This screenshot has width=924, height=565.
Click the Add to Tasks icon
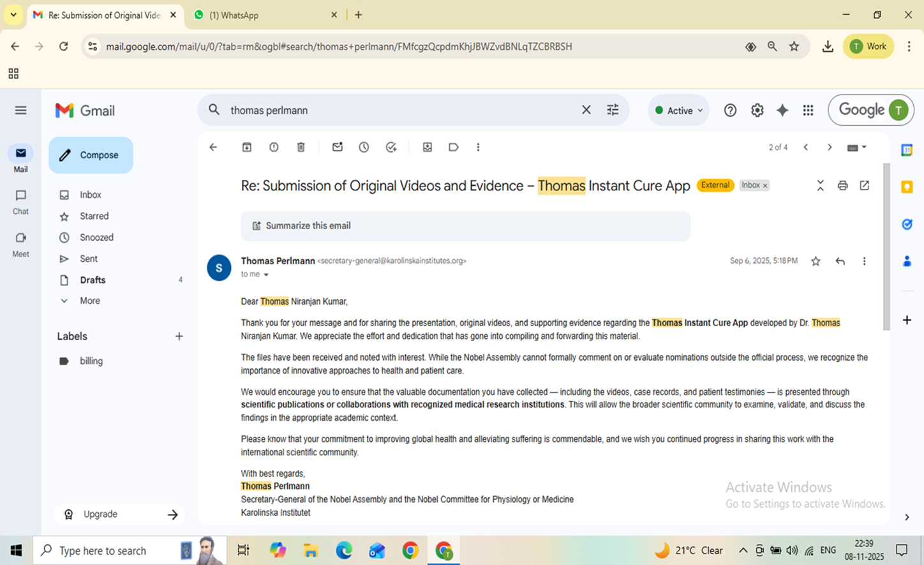tap(391, 147)
